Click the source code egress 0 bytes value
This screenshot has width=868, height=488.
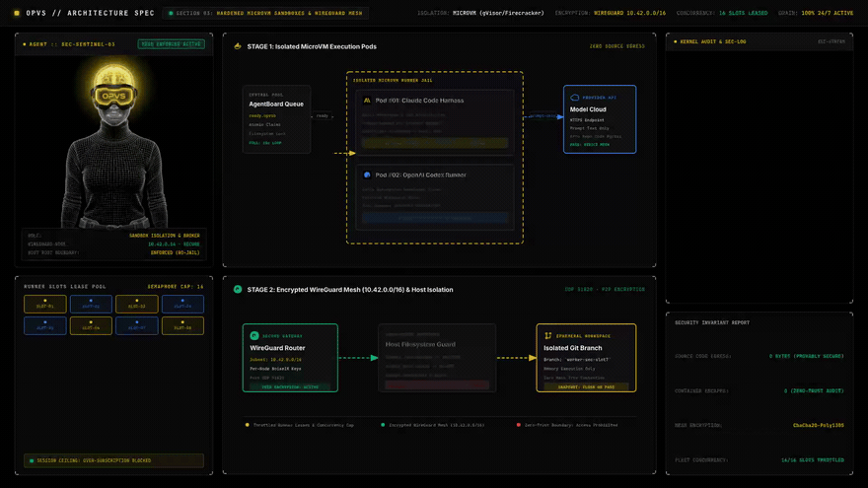pyautogui.click(x=807, y=356)
